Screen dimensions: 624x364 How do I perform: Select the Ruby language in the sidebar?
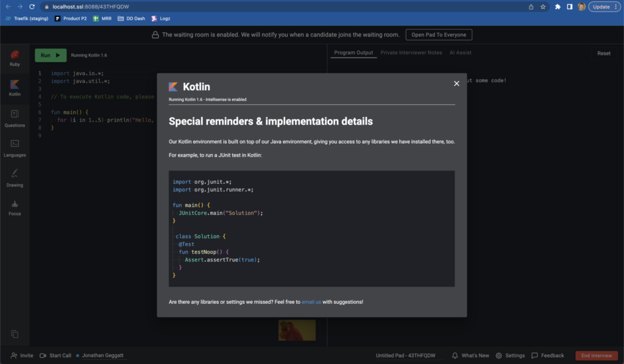(x=15, y=58)
